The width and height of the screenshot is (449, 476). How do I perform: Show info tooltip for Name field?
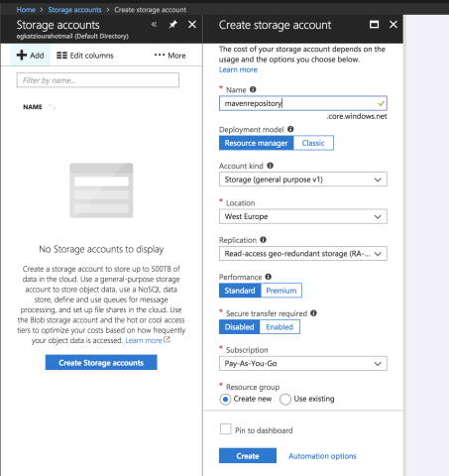coord(253,89)
